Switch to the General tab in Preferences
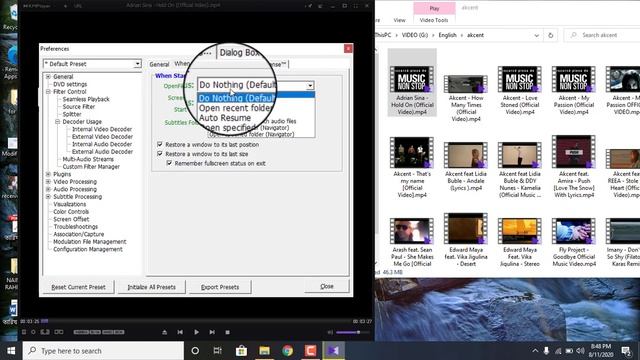640x360 pixels. (159, 64)
